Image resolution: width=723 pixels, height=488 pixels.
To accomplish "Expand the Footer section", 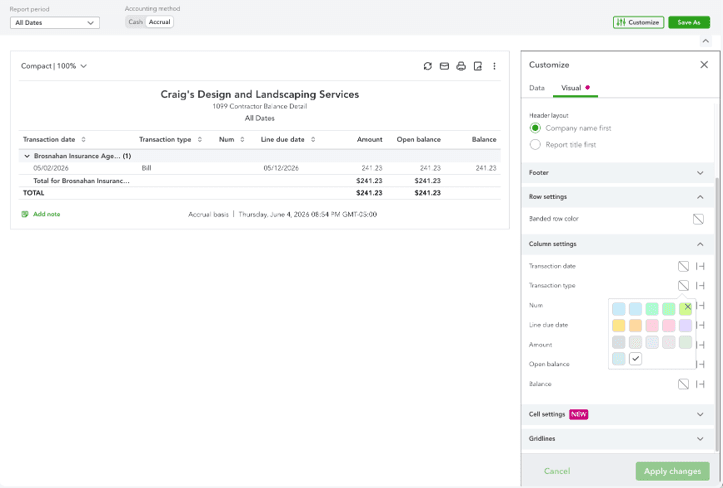I will tap(618, 173).
